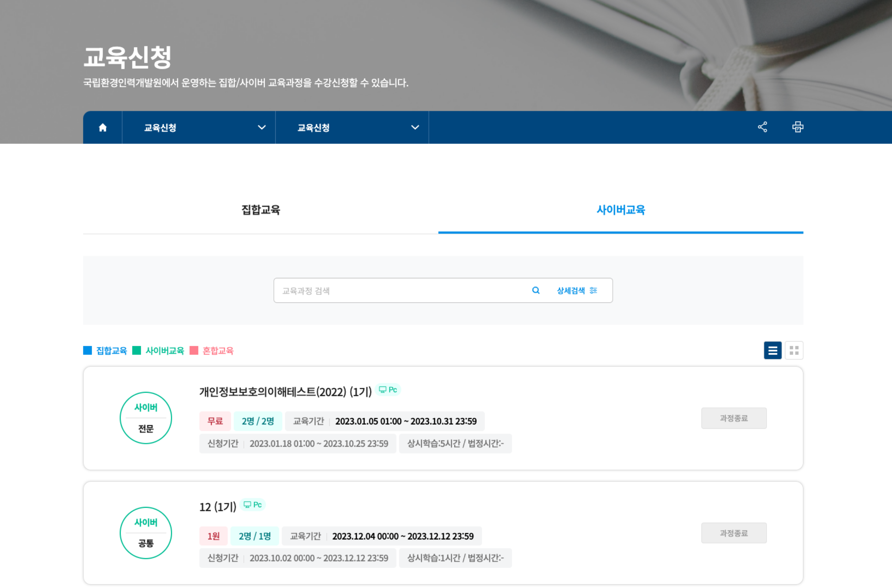
Task: Click 과정종료 button for 12 (1기) course
Action: (734, 533)
